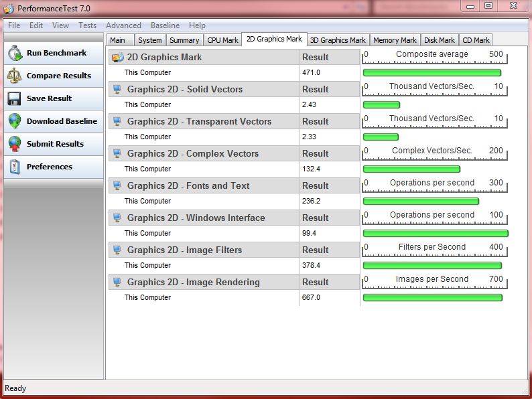Open the Tests menu
The image size is (532, 399).
[x=87, y=25]
